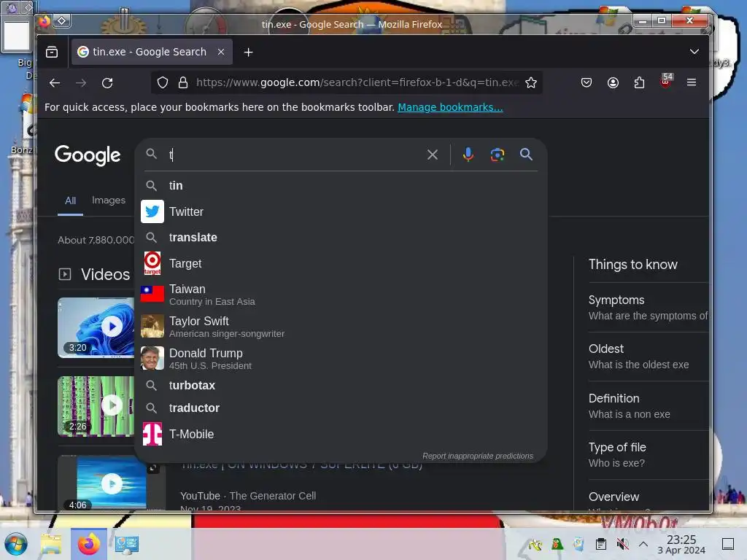The width and height of the screenshot is (747, 560).
Task: Clear the Google search box text
Action: click(432, 155)
